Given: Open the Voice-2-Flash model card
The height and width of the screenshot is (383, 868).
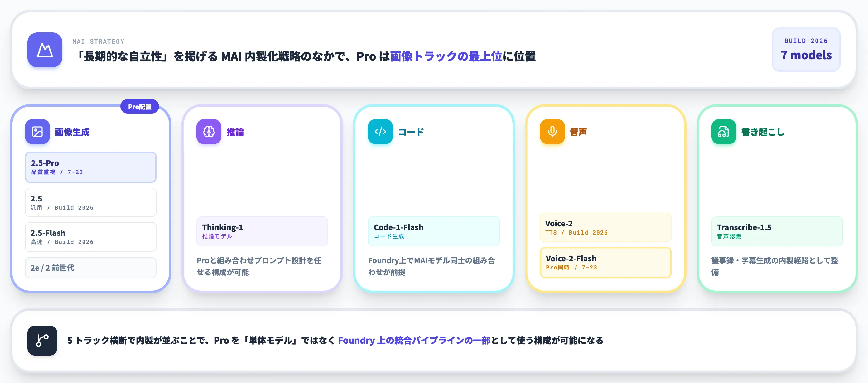Looking at the screenshot, I should click(x=605, y=263).
